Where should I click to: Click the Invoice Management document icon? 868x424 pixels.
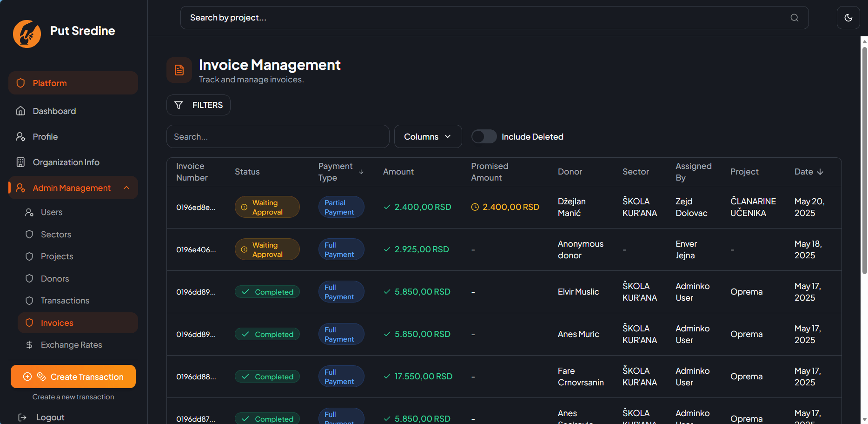pyautogui.click(x=179, y=70)
